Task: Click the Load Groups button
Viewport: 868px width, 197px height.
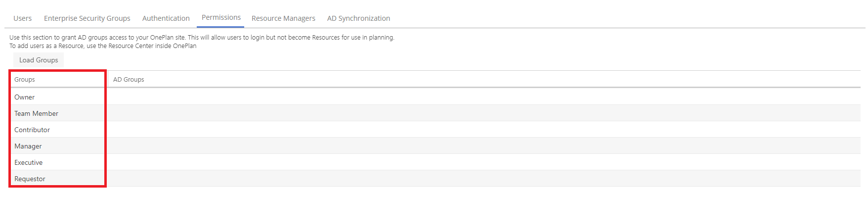Action: point(39,60)
